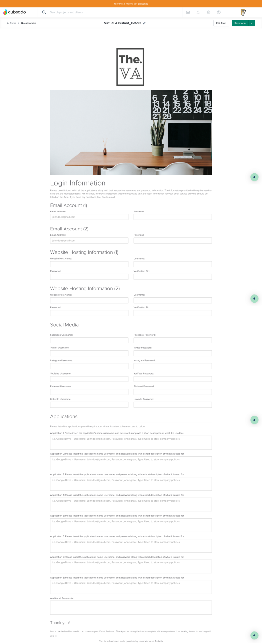Image resolution: width=262 pixels, height=644 pixels.
Task: Click the Email Account (1) address field
Action: click(89, 217)
